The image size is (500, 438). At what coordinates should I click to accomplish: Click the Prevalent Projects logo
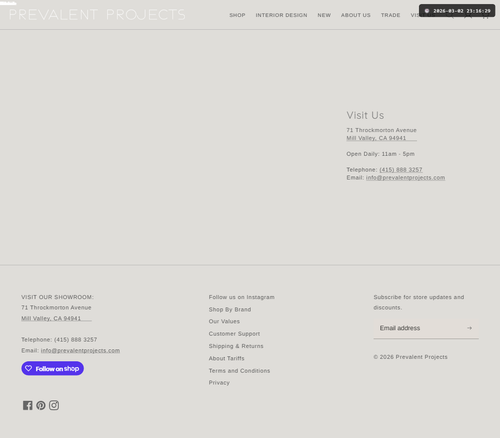pos(97,15)
